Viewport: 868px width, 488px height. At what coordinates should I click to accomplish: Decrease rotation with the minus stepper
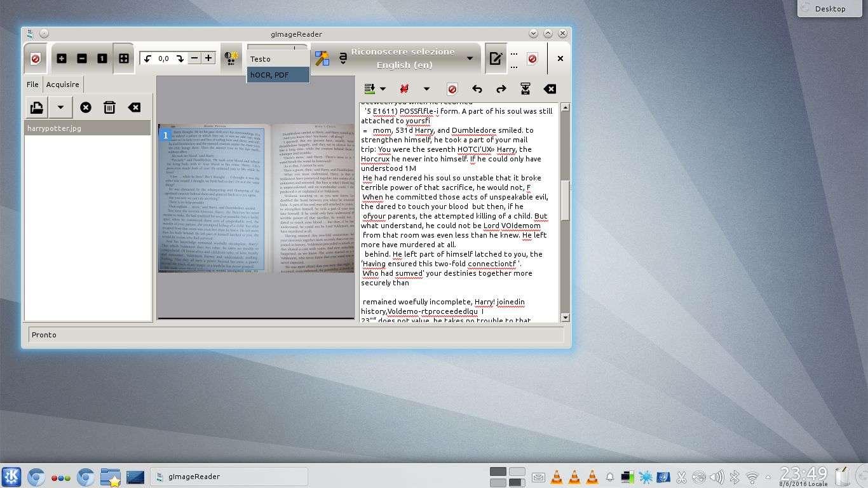point(194,58)
